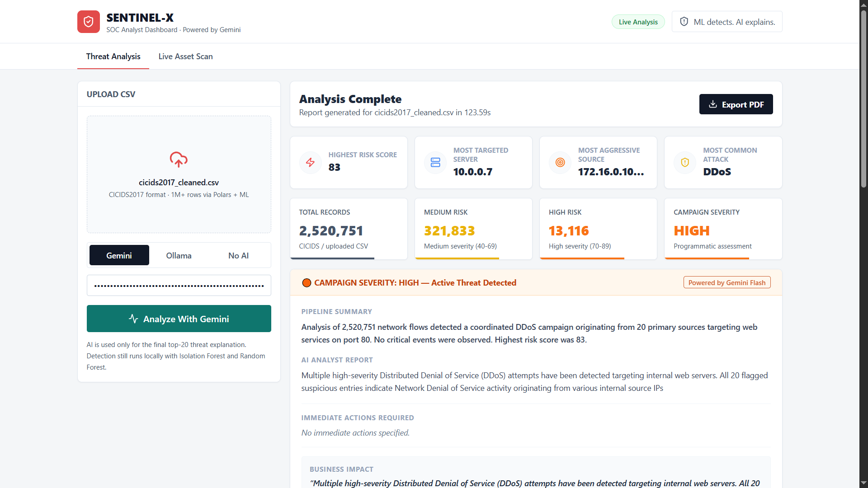Click the shield icon for Most Common Attack
868x488 pixels.
point(685,162)
